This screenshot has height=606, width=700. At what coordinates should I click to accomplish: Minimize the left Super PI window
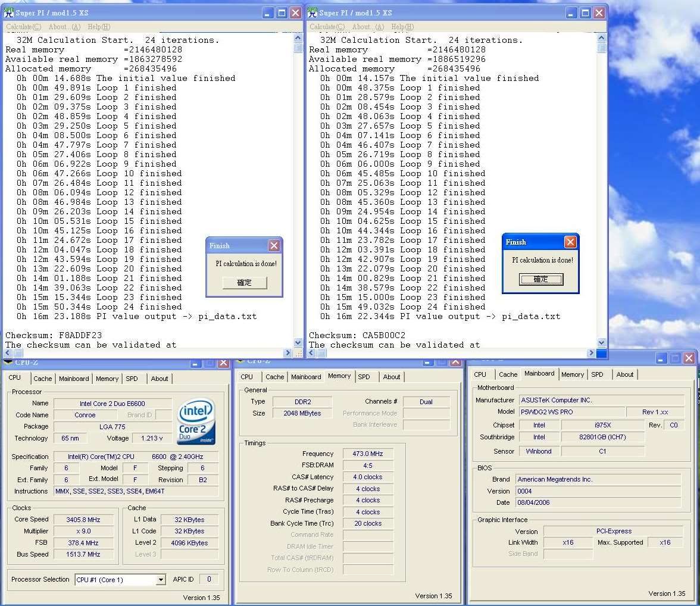(x=267, y=13)
